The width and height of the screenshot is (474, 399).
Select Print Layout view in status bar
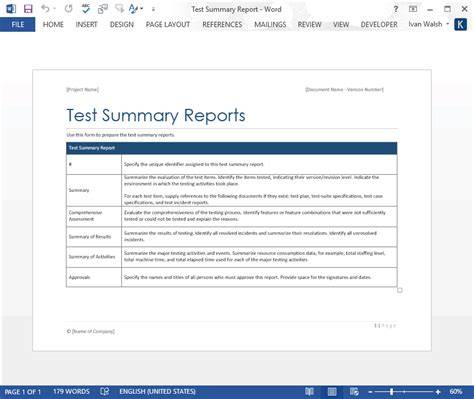332,392
